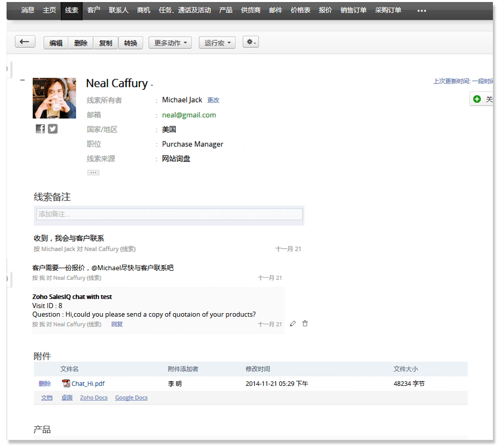Switch to the 客户 tab

coord(93,10)
